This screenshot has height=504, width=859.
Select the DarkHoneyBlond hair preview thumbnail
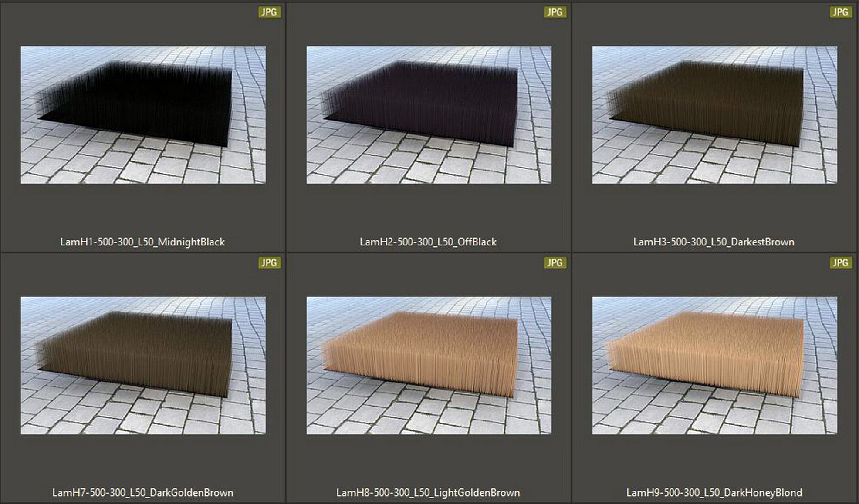pyautogui.click(x=714, y=366)
